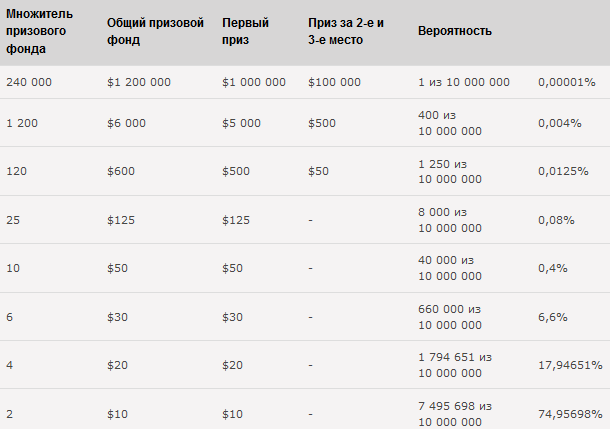Viewport: 610px width, 429px height.
Task: Select the Вероятность column header
Action: 455,31
